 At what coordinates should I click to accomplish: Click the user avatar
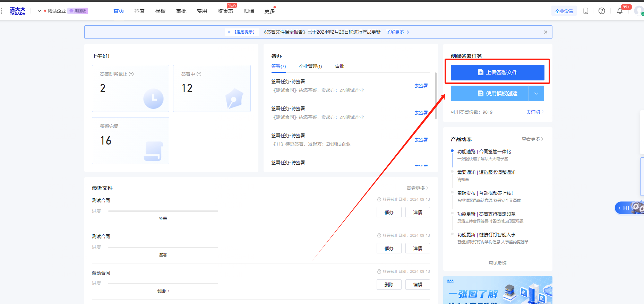tap(639, 11)
